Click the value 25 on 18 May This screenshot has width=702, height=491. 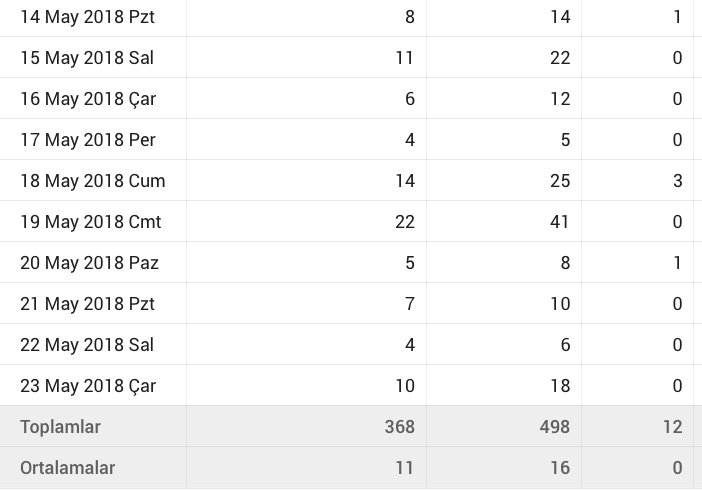(560, 181)
